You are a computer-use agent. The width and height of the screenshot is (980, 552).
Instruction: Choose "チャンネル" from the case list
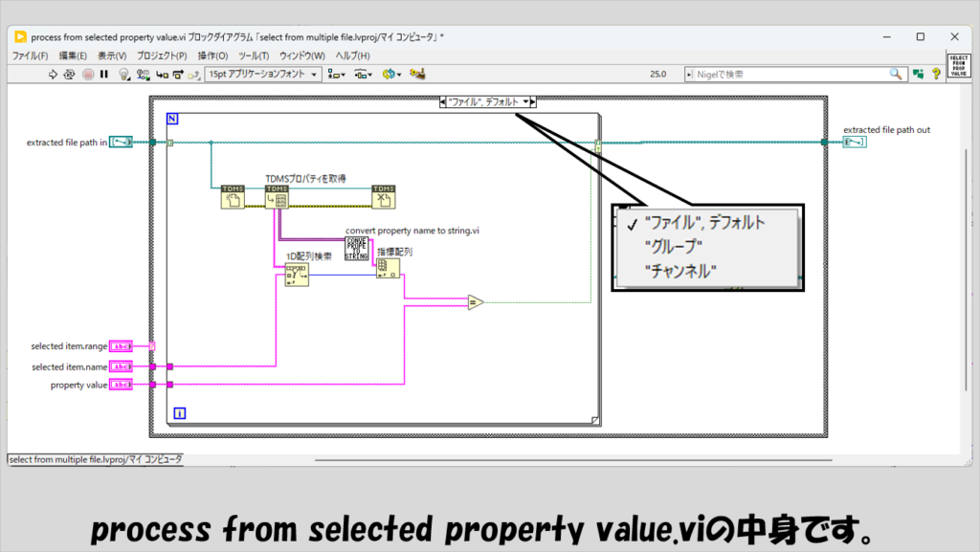point(680,271)
